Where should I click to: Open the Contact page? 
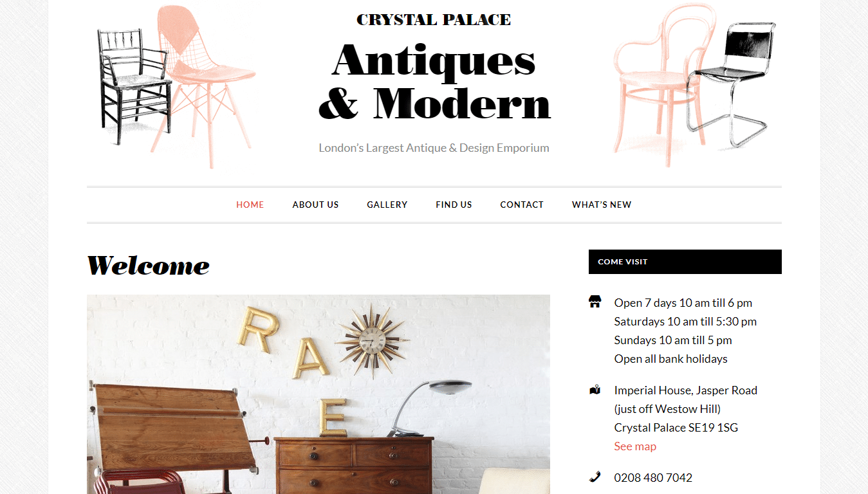[522, 205]
